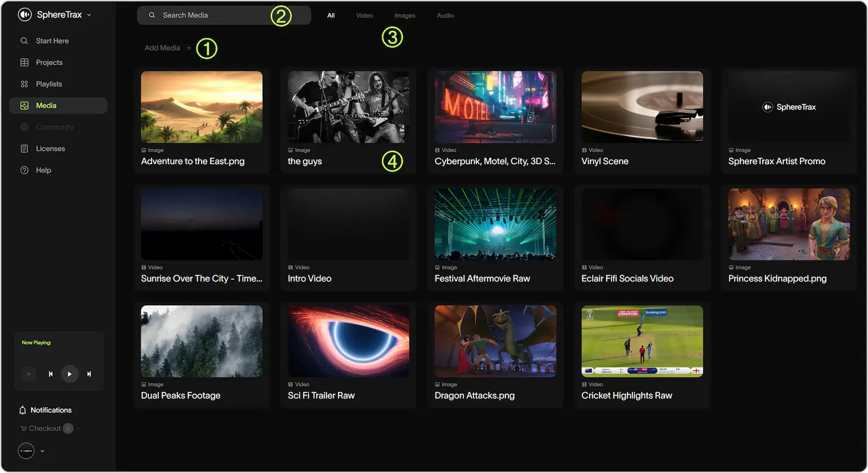Screen dimensions: 868x473
Task: Open Adventure to the East.png thumbnail
Action: (202, 107)
